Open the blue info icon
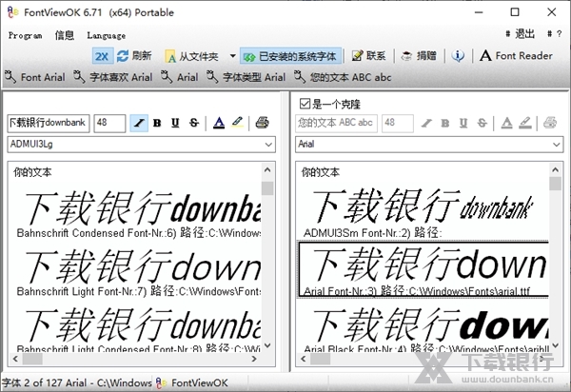The image size is (571, 392). [458, 56]
